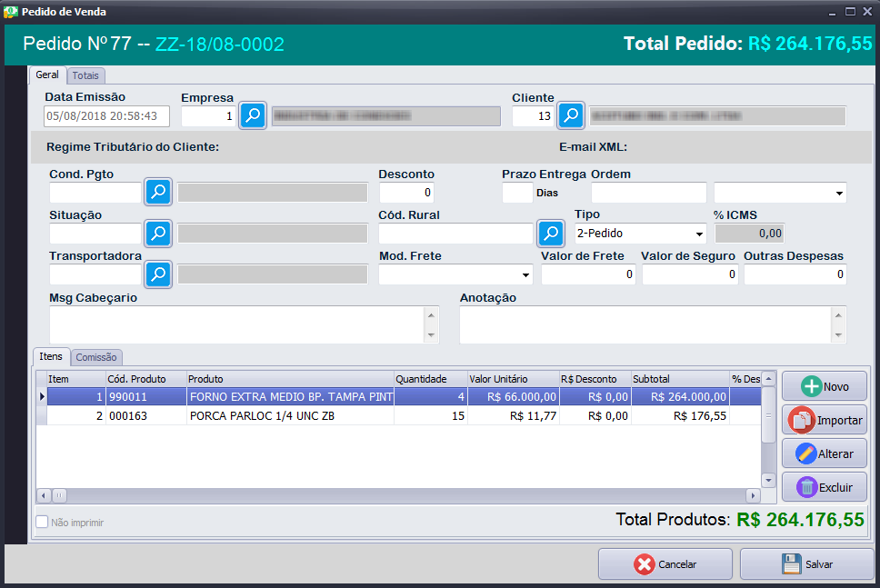Click the Subtotal column header
This screenshot has width=880, height=588.
680,379
